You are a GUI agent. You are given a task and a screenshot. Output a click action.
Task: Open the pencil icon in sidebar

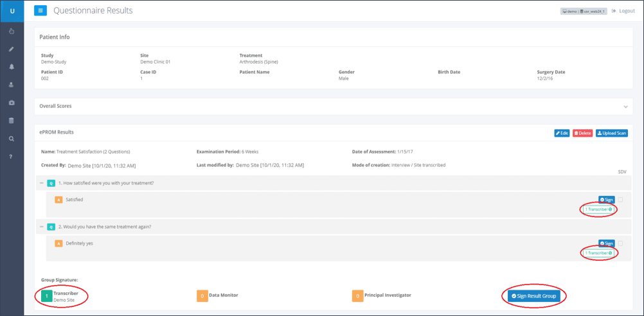click(x=12, y=49)
